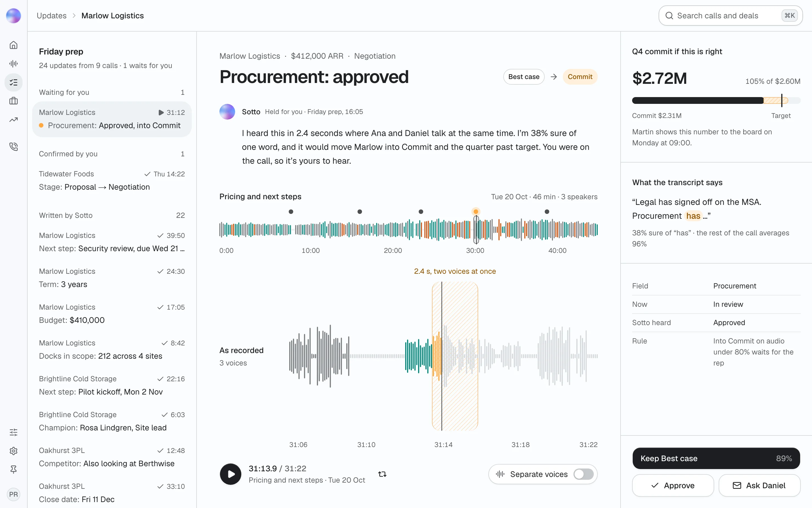Open Tidewater Foods Stage update

pyautogui.click(x=112, y=180)
